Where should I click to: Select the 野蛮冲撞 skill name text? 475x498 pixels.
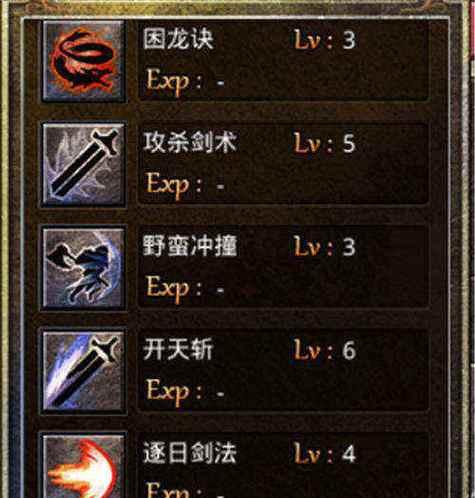[190, 246]
